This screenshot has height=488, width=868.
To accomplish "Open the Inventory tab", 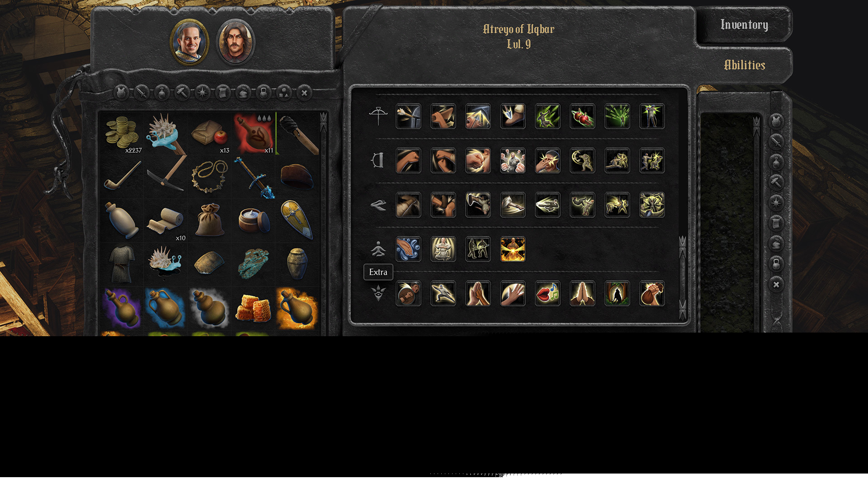I will click(x=744, y=25).
